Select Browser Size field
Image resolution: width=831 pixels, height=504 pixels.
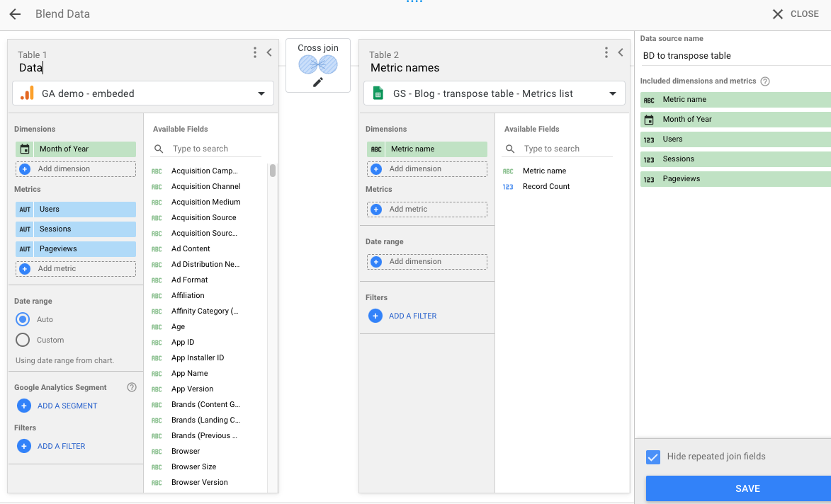pos(194,467)
